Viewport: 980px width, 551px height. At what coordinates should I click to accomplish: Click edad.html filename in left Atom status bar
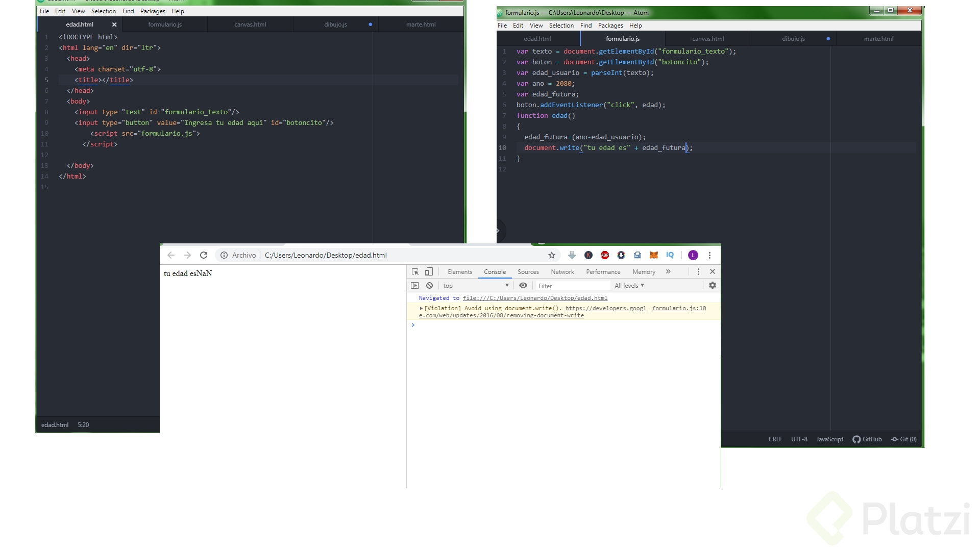point(55,425)
